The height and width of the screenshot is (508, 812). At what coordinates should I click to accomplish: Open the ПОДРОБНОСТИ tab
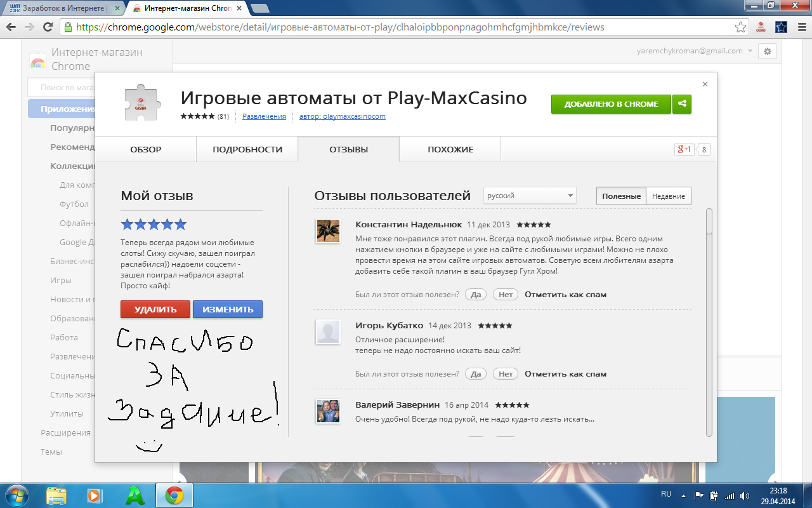(x=247, y=150)
